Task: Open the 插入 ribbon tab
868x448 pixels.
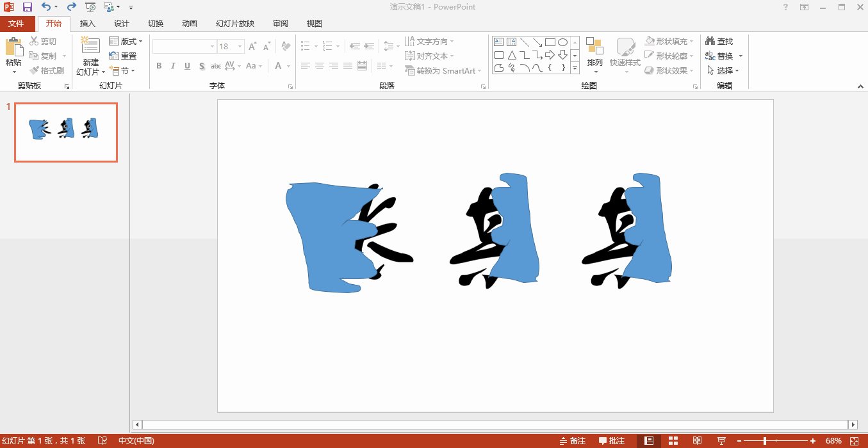Action: [88, 24]
